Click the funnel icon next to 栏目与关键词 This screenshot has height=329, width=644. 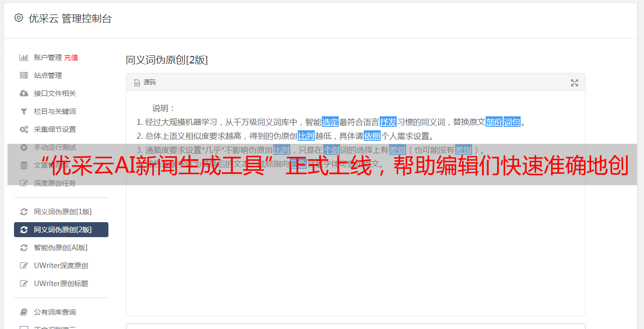[x=23, y=111]
